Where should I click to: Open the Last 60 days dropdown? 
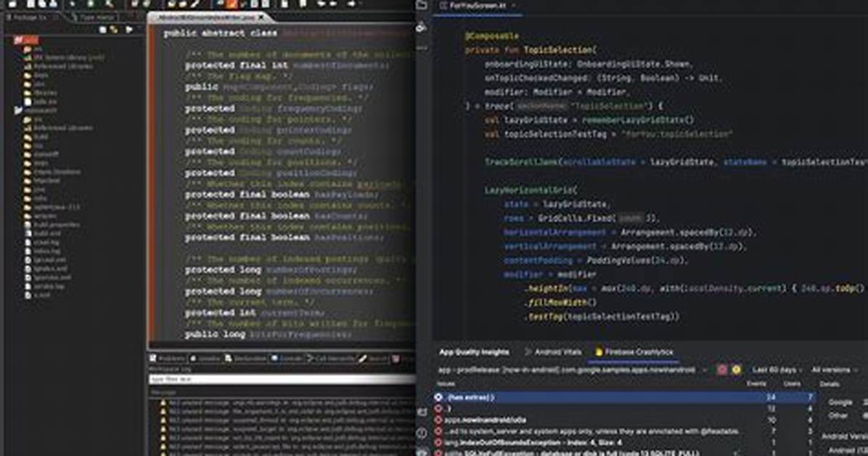coord(777,370)
